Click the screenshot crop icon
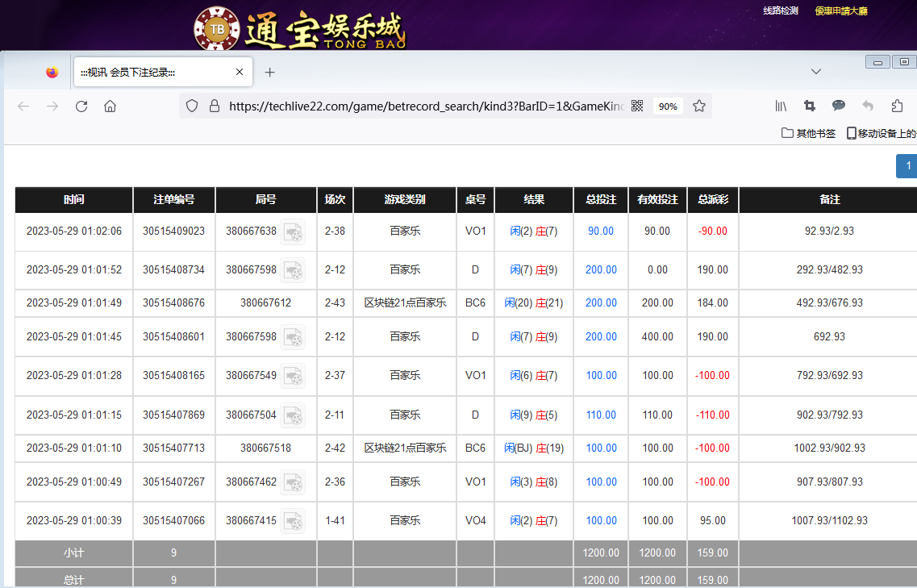Viewport: 917px width, 588px height. click(x=810, y=106)
